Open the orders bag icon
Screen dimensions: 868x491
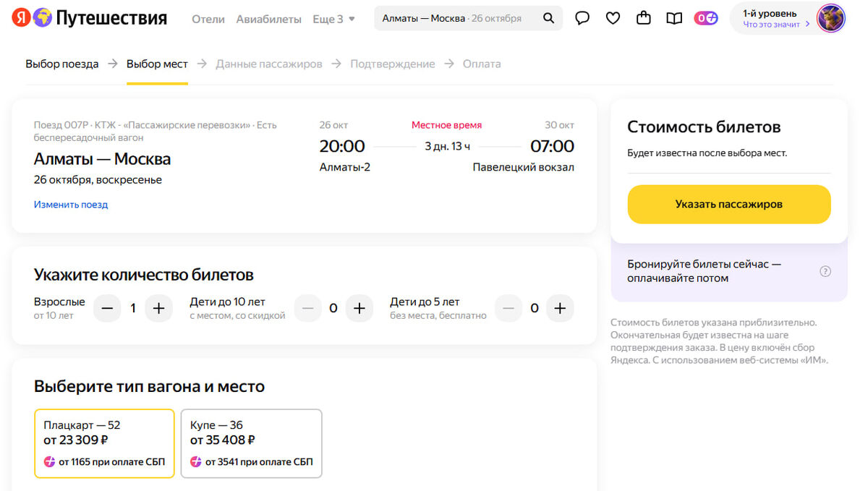(x=643, y=19)
